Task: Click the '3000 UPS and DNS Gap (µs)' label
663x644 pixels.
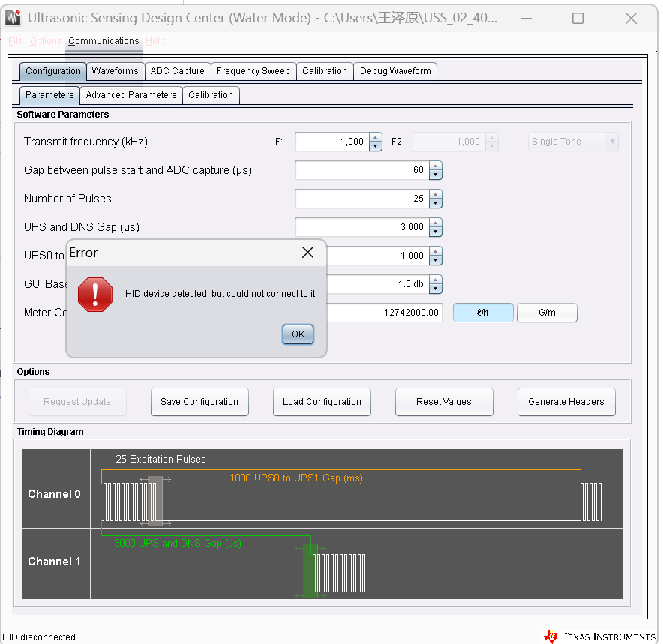Action: pos(178,543)
